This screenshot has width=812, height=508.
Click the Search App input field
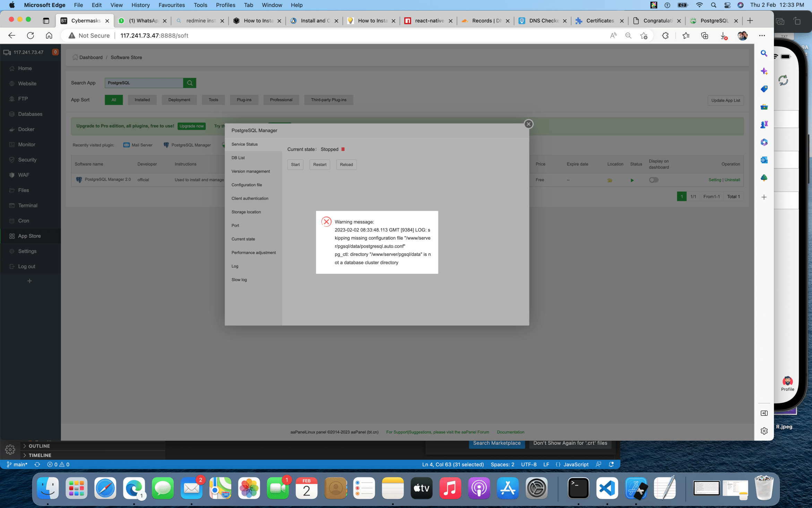pyautogui.click(x=144, y=83)
